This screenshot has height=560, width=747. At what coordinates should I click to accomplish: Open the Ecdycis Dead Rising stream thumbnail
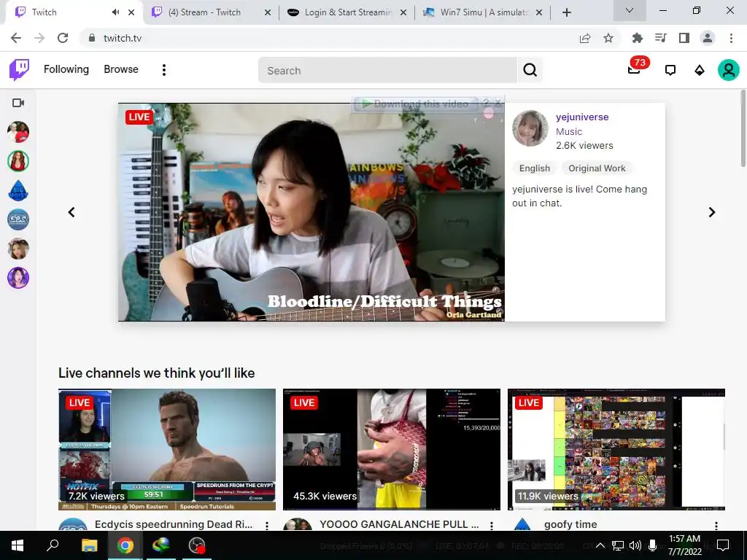tap(167, 449)
